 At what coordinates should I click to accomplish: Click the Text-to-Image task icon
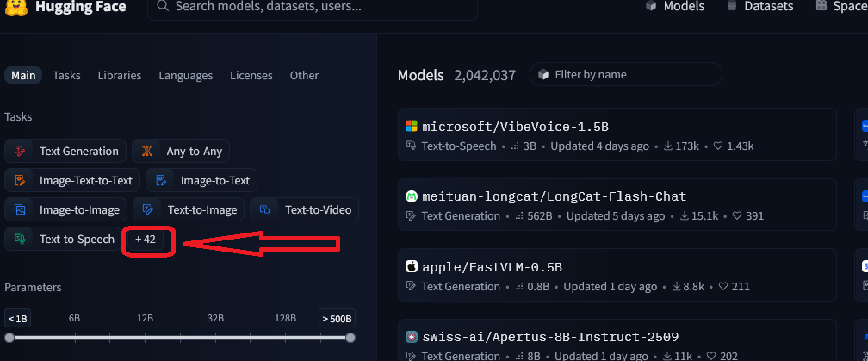148,210
